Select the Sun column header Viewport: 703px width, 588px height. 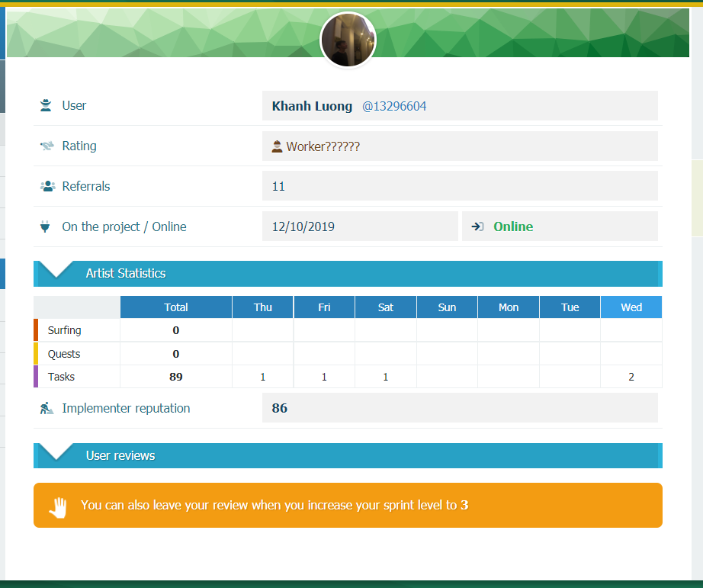coord(447,307)
